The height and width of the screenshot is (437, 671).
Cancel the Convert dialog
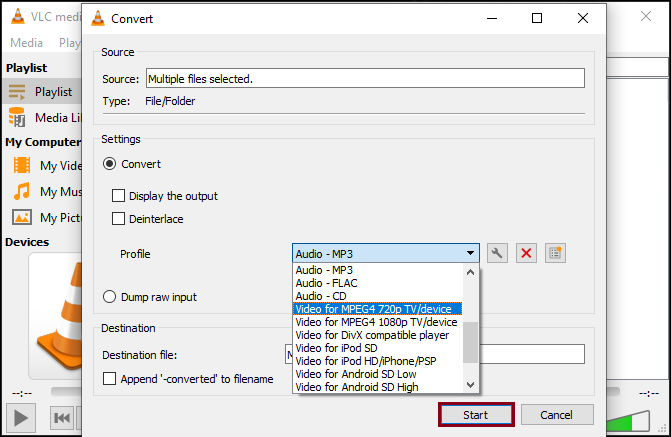click(555, 414)
